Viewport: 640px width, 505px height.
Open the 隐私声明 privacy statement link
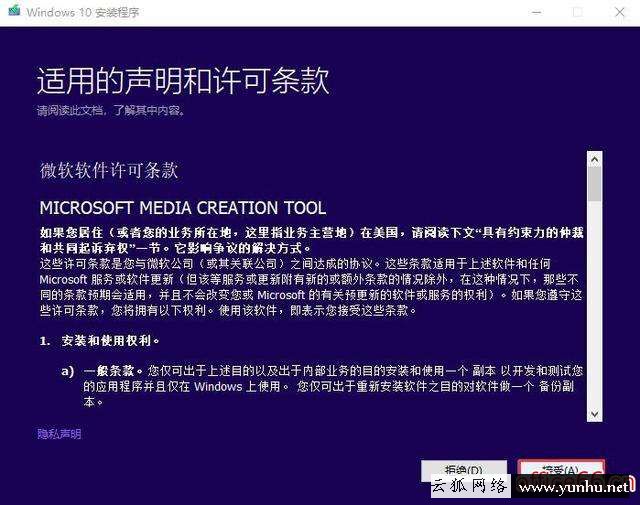pyautogui.click(x=59, y=434)
